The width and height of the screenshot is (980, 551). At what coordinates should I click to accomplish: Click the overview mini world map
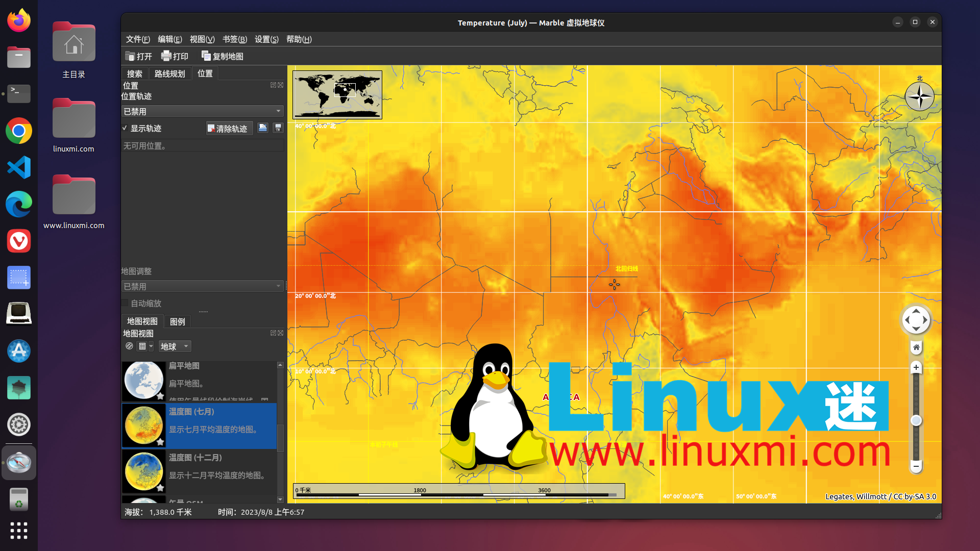[337, 95]
